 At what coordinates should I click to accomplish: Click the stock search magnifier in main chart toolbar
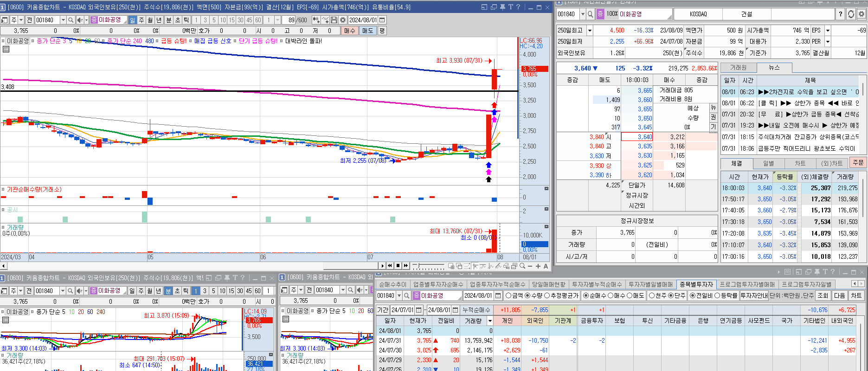71,20
